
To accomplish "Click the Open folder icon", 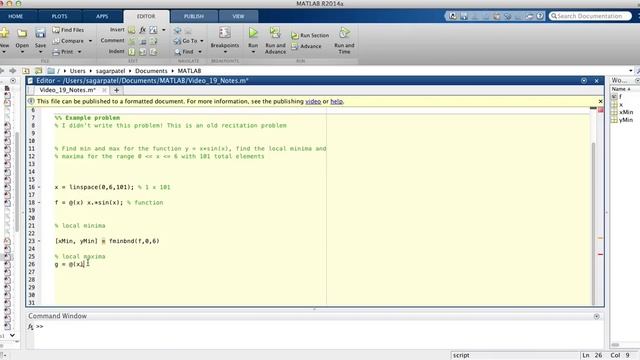I will point(22,33).
